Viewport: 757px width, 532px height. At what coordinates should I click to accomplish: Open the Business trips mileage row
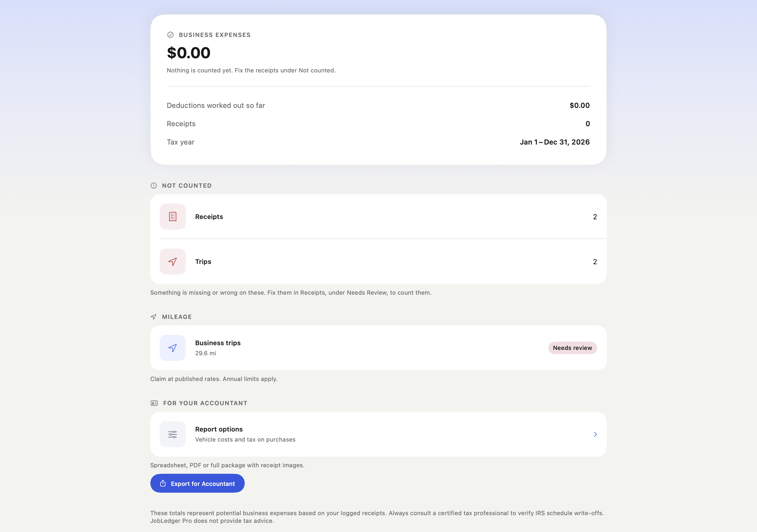point(378,348)
